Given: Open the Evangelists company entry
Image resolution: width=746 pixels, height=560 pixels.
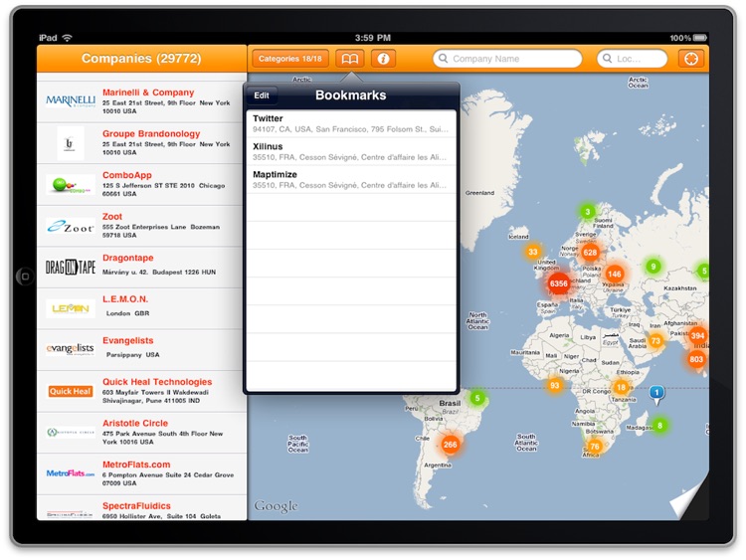Looking at the screenshot, I should coord(142,350).
